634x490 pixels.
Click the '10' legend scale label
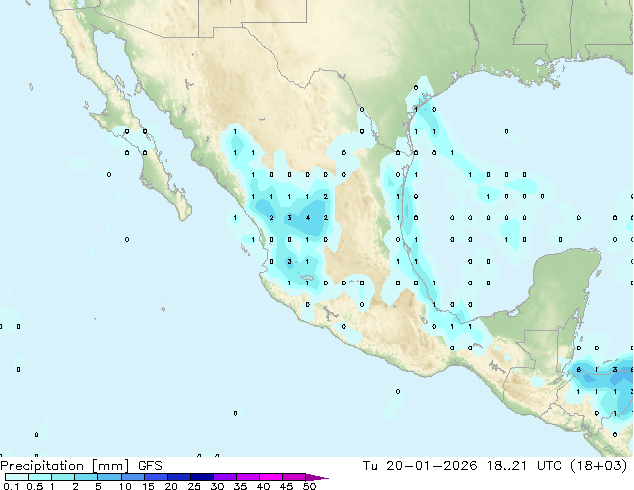click(125, 486)
